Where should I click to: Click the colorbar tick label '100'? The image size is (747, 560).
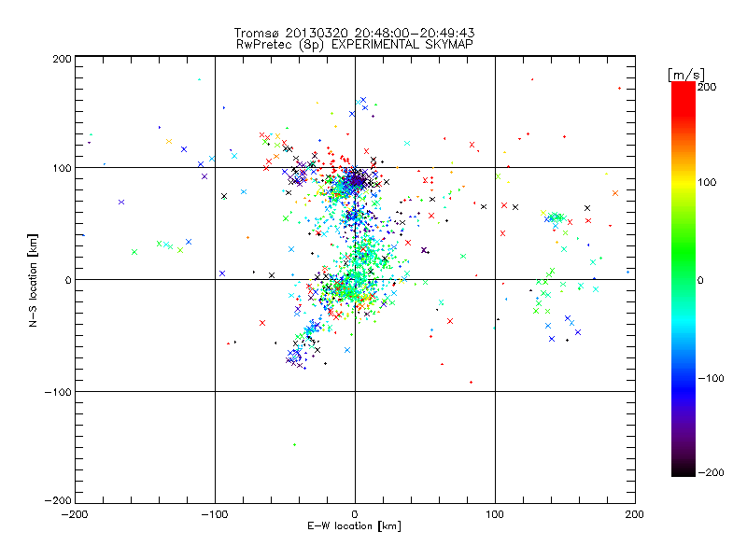[x=707, y=182]
